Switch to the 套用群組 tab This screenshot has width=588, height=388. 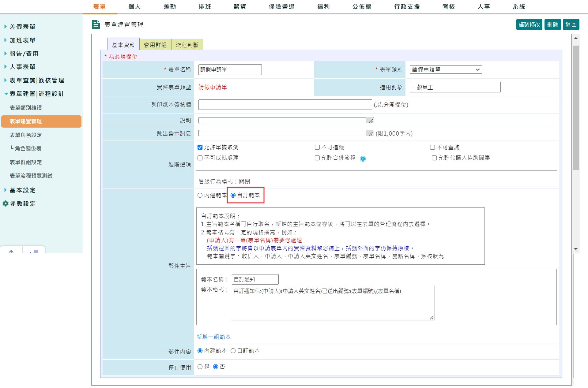pyautogui.click(x=156, y=44)
